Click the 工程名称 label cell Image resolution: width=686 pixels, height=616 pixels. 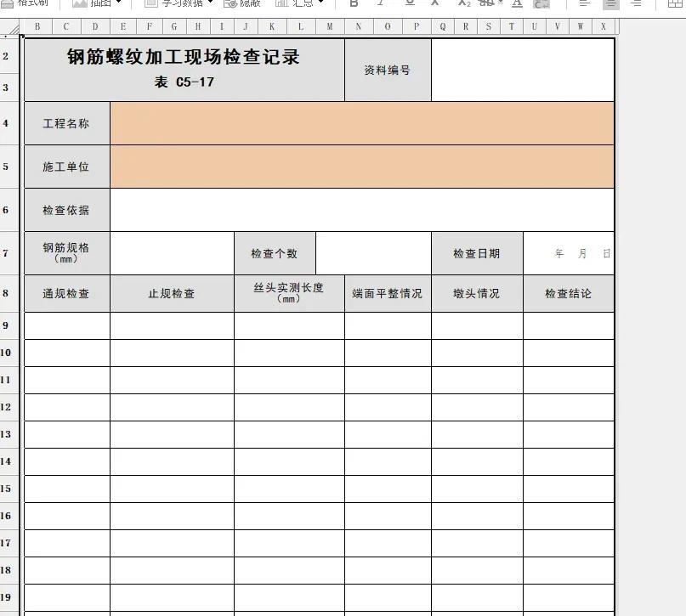pos(67,123)
